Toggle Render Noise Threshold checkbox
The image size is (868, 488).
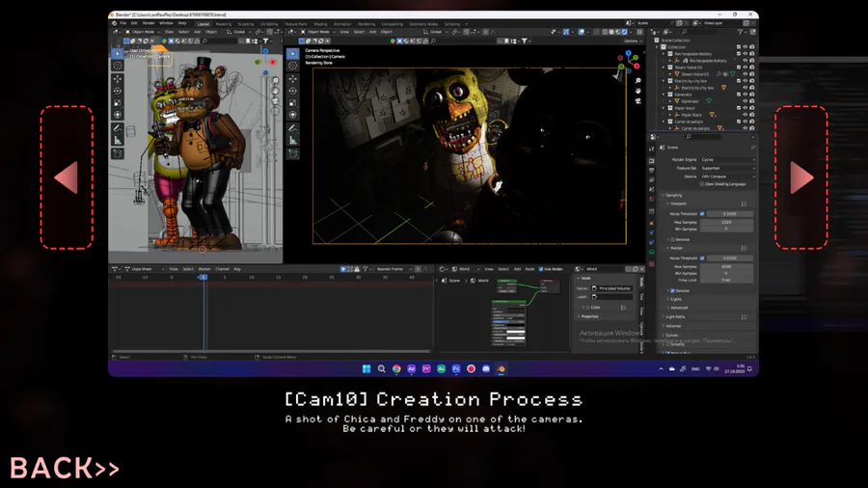pyautogui.click(x=702, y=258)
